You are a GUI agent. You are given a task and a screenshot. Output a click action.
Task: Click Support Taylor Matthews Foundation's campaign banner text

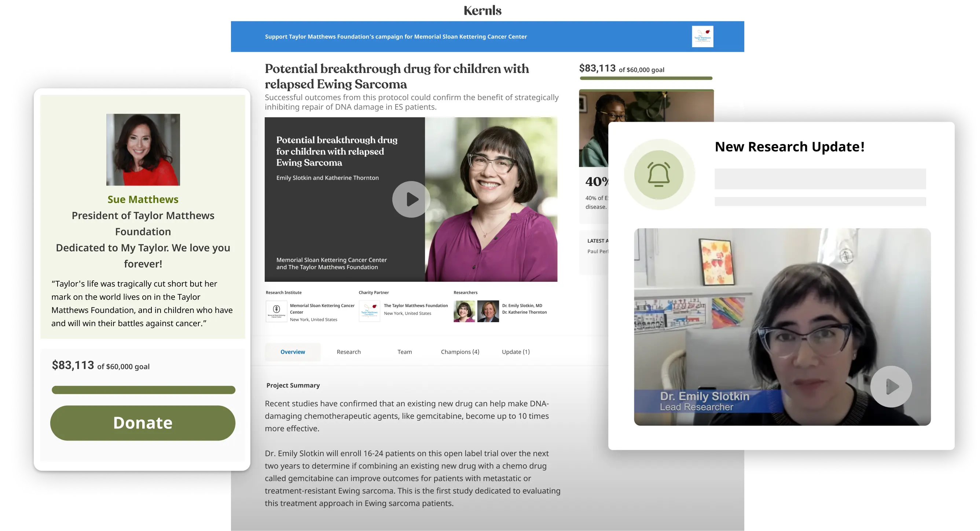396,37
